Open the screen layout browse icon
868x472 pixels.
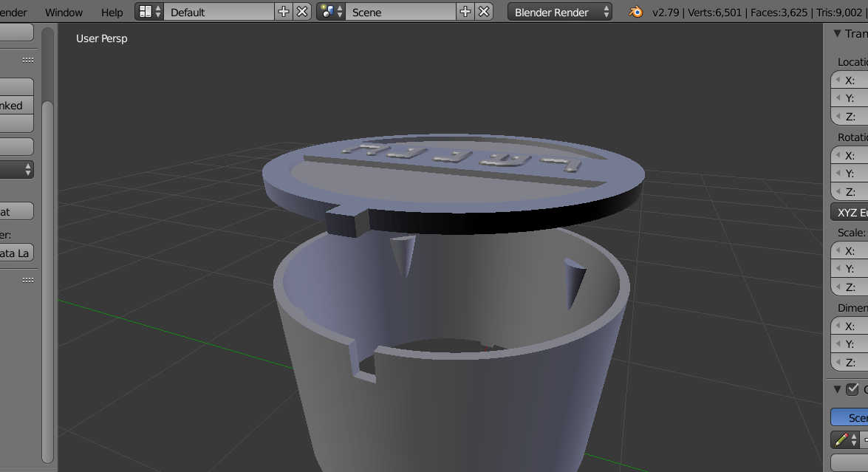[149, 12]
